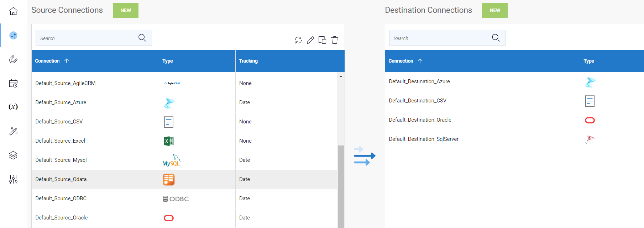Delete connection using trash icon
Screen dimensions: 644x228
[335, 40]
